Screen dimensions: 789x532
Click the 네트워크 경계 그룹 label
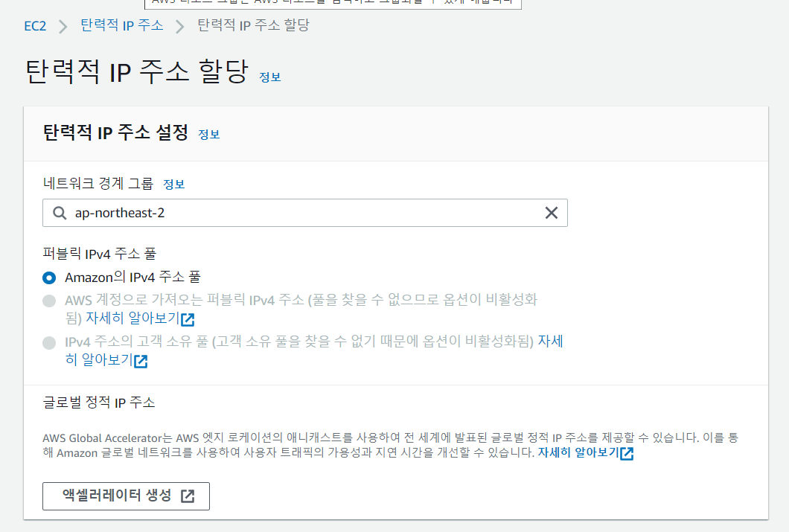[98, 184]
